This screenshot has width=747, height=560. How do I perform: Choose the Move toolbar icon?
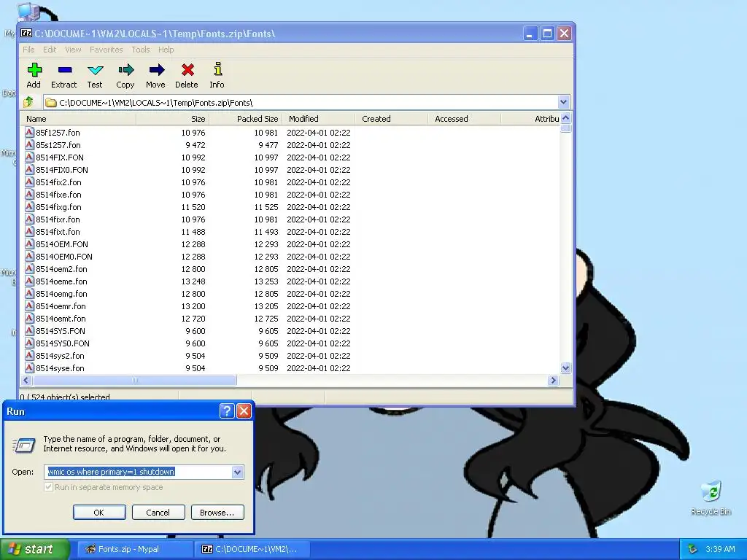click(156, 71)
